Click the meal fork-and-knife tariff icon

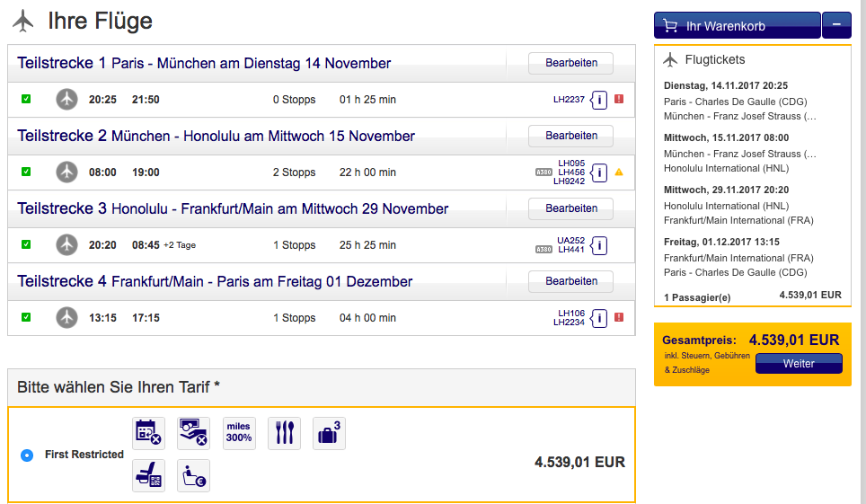pos(284,433)
